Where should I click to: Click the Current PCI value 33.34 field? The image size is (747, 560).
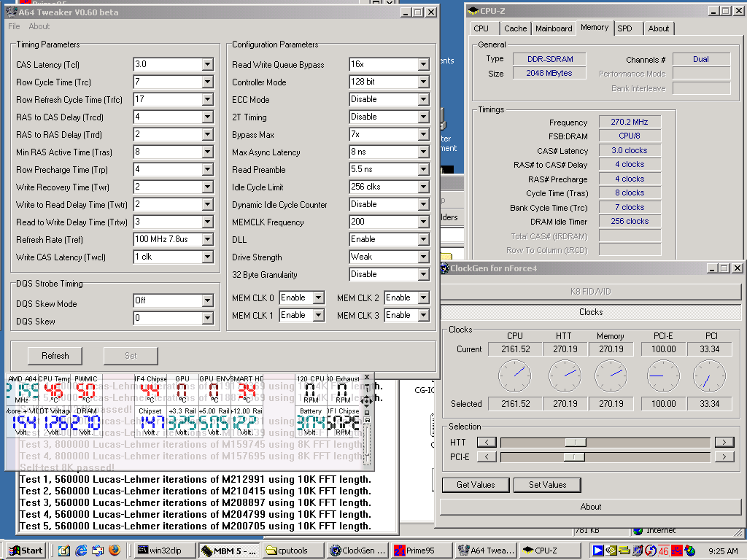[x=709, y=349]
